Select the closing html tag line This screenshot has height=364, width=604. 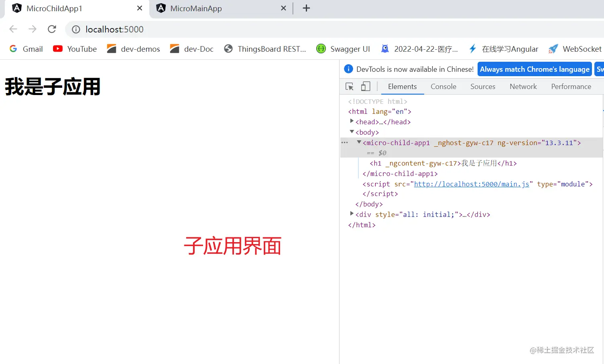(362, 225)
